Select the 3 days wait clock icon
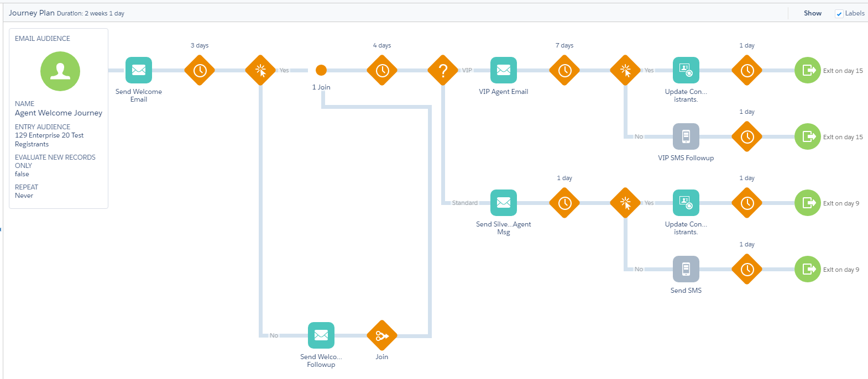 [x=200, y=70]
